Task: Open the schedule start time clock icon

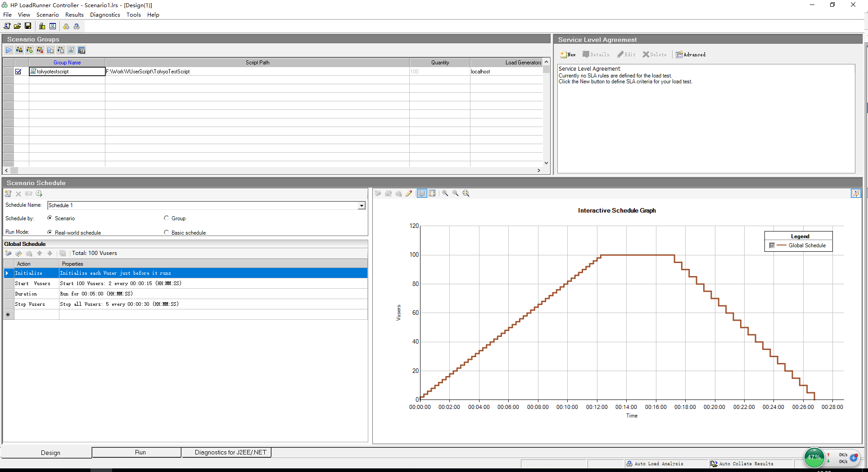Action: [x=39, y=194]
